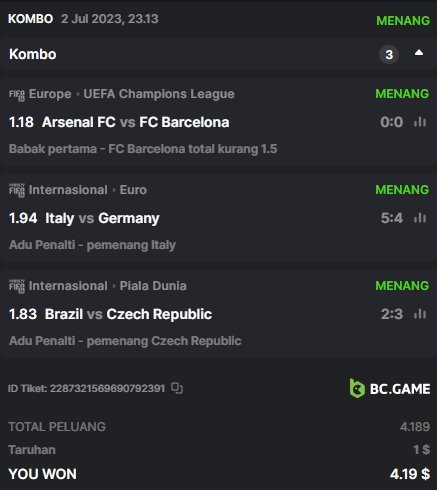Viewport: 437px width, 490px height.
Task: Click the BC.GAME logo
Action: click(x=390, y=388)
